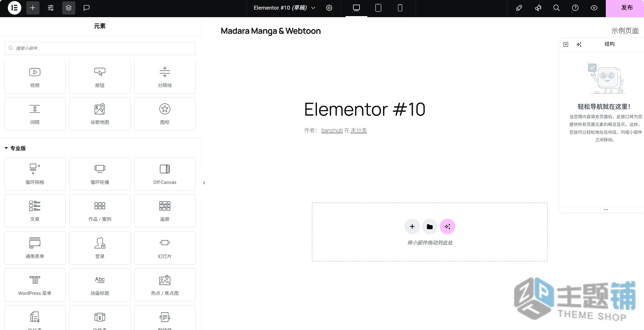The height and width of the screenshot is (330, 644).
Task: Open page settings gear icon
Action: [329, 8]
